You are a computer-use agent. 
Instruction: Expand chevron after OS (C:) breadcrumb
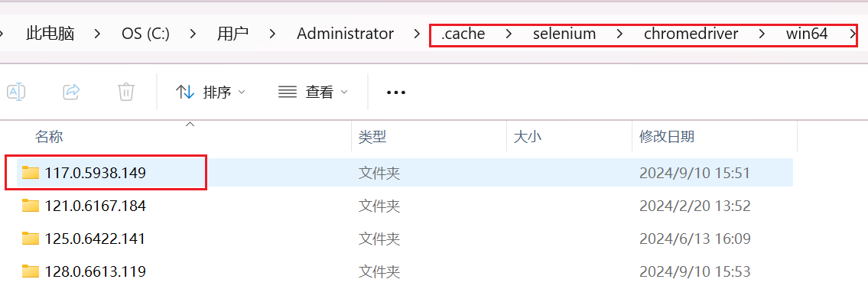click(193, 34)
